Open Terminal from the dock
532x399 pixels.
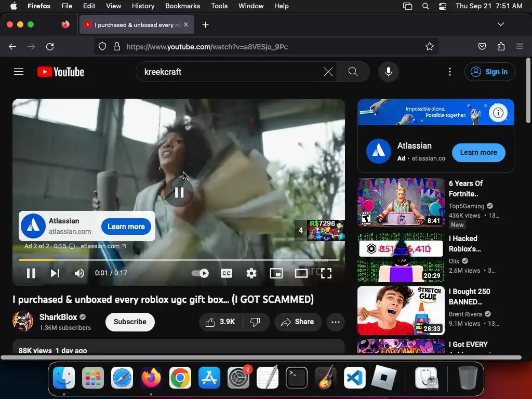pos(297,378)
